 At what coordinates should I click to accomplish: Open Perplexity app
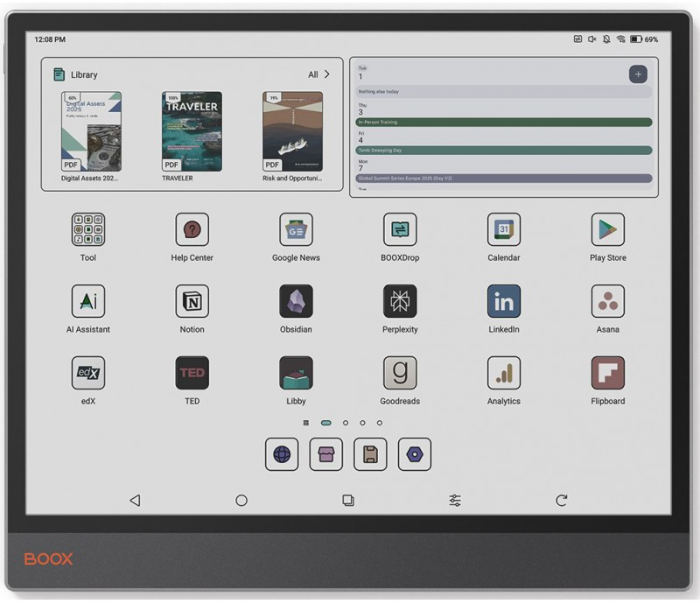pos(400,301)
